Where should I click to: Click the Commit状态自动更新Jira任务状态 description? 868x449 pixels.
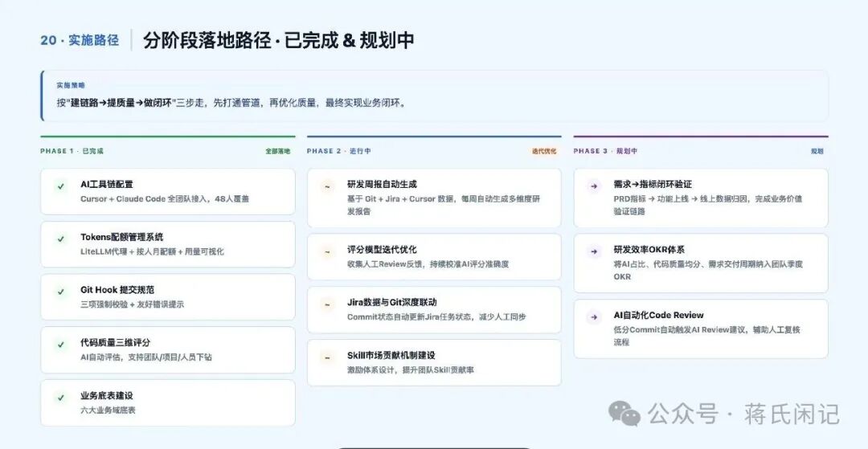tap(436, 316)
